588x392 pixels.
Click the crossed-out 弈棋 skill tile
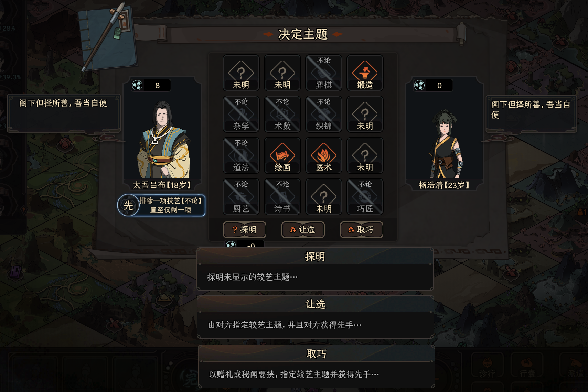[323, 73]
